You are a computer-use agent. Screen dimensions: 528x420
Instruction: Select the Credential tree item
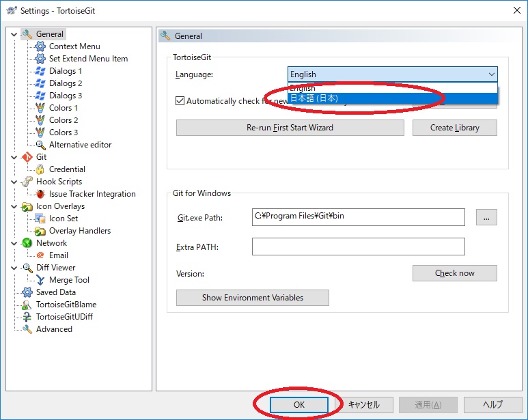click(67, 169)
